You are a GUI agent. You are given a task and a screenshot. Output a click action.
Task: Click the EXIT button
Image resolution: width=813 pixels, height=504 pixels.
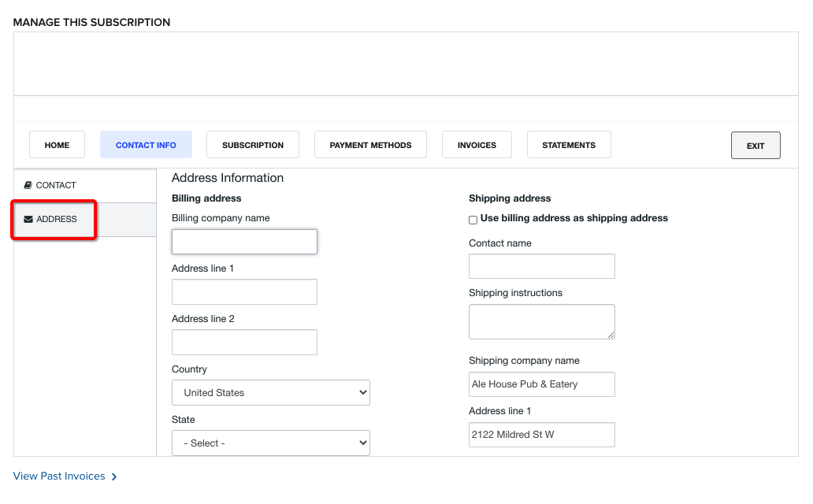pyautogui.click(x=755, y=145)
